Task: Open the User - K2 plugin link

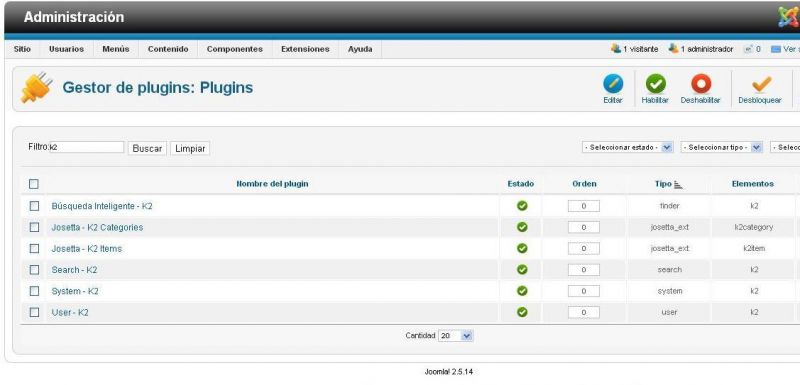Action: point(70,312)
